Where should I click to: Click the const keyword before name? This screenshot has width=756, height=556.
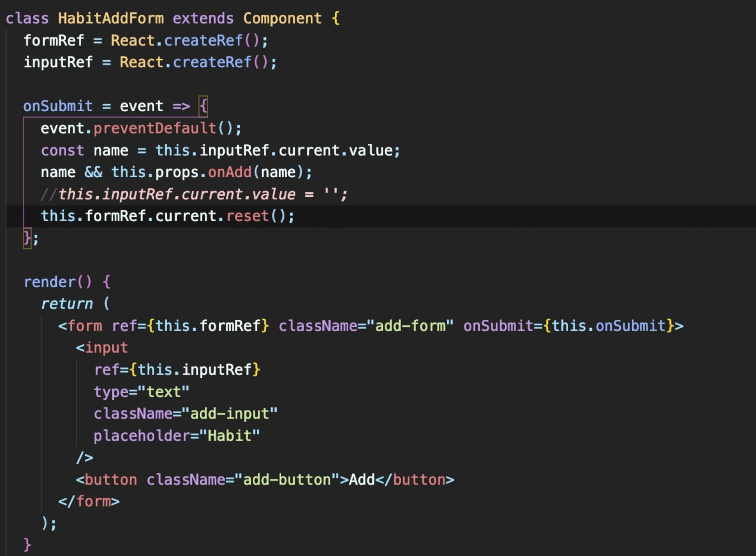click(x=62, y=151)
